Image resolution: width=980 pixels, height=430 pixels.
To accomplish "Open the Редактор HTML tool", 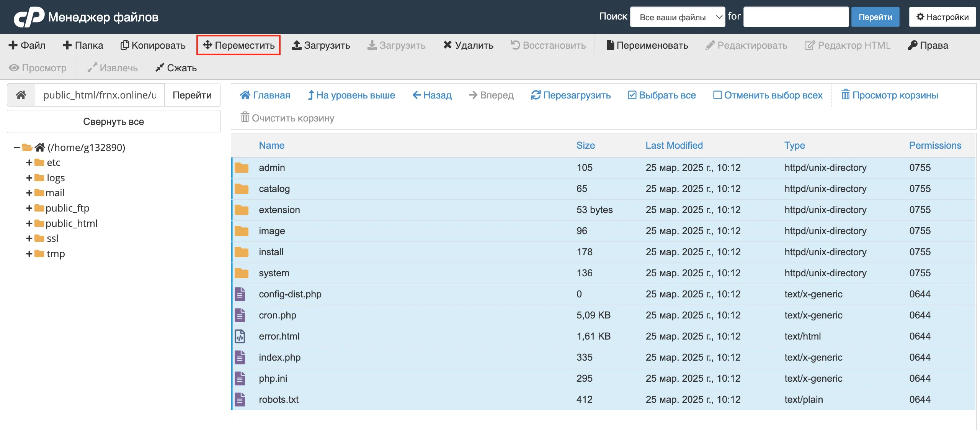I will (x=848, y=45).
